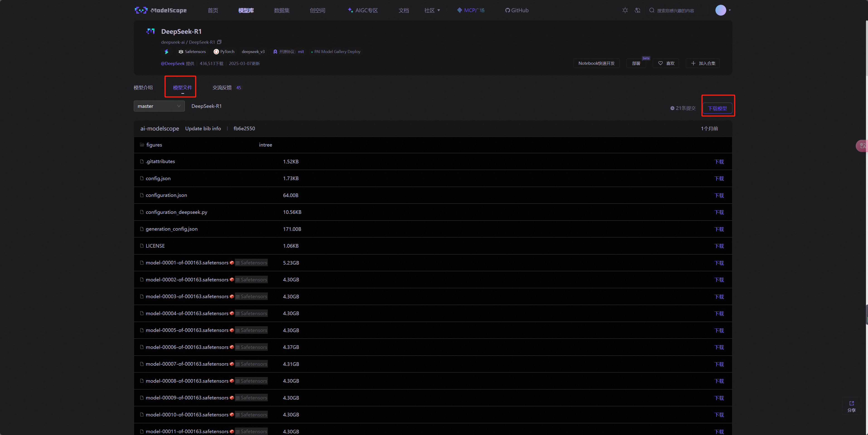This screenshot has height=435, width=868.
Task: Click the red cube icon on model-00001 safetensors
Action: 232,263
